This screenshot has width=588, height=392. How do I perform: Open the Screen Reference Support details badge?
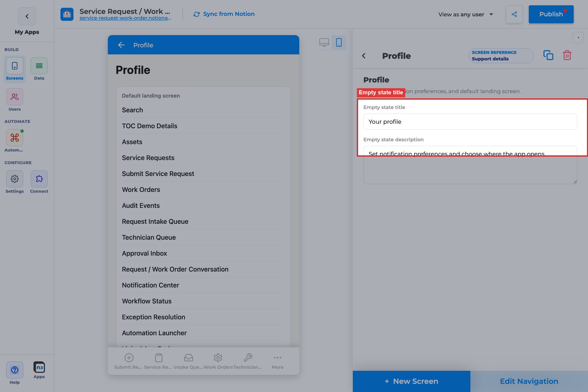point(501,56)
